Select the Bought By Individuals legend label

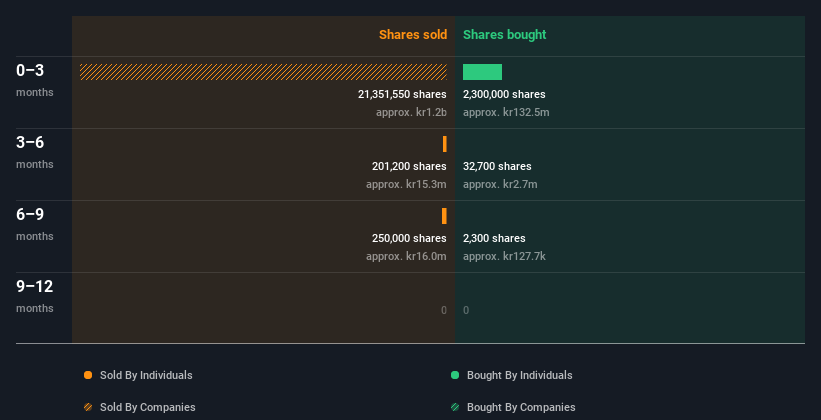519,375
